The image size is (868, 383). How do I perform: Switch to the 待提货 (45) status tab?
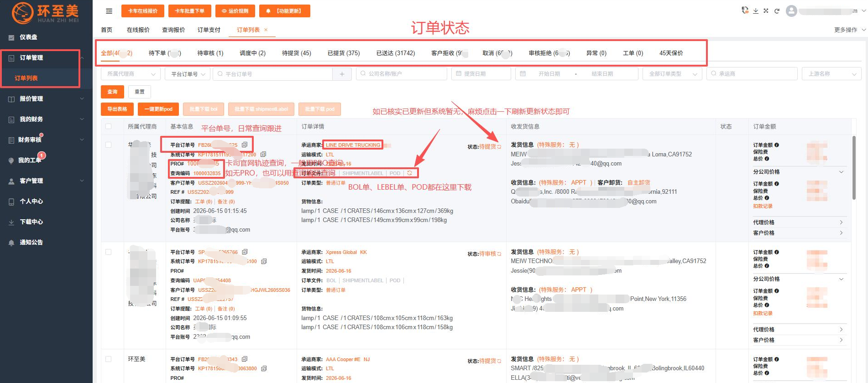pos(296,53)
